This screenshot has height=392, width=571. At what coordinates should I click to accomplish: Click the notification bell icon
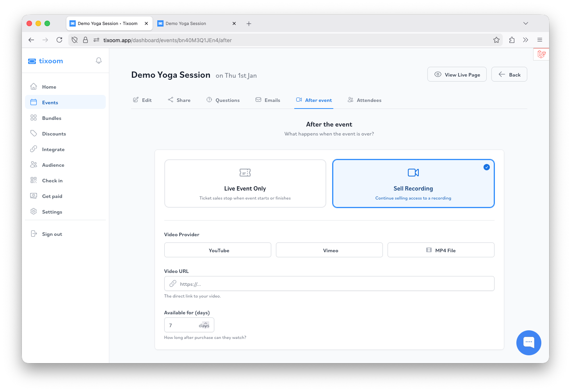[99, 61]
